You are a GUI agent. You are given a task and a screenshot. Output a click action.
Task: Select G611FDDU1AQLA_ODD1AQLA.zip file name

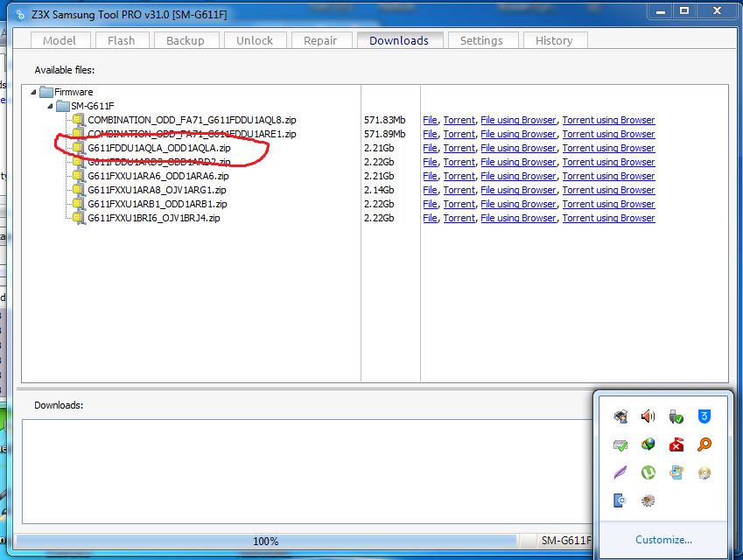[159, 148]
